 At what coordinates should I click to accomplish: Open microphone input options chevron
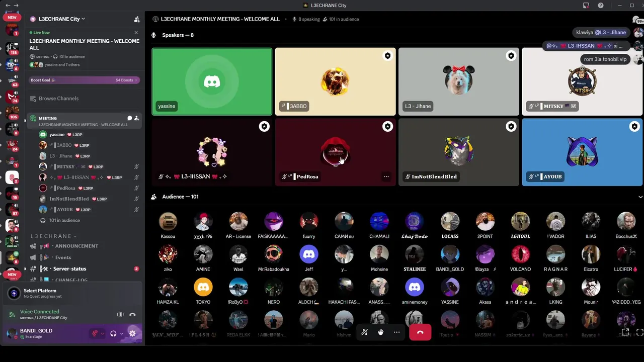(103, 333)
